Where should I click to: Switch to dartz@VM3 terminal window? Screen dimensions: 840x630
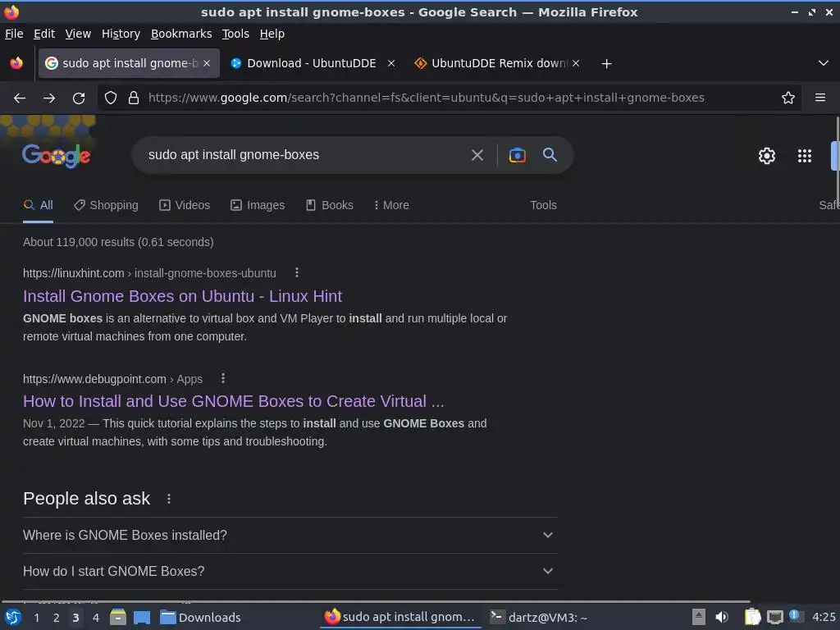point(539,618)
